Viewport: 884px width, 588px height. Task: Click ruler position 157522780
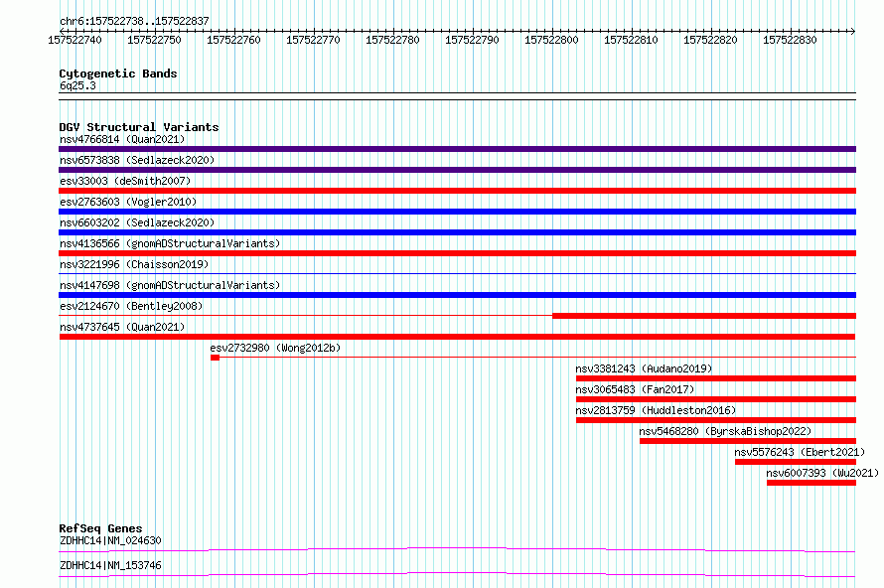393,40
